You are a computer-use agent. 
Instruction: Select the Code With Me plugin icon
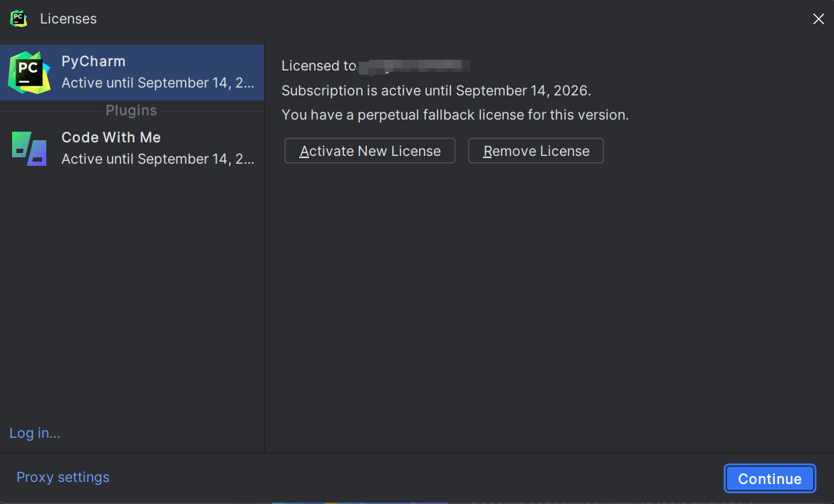coord(29,148)
